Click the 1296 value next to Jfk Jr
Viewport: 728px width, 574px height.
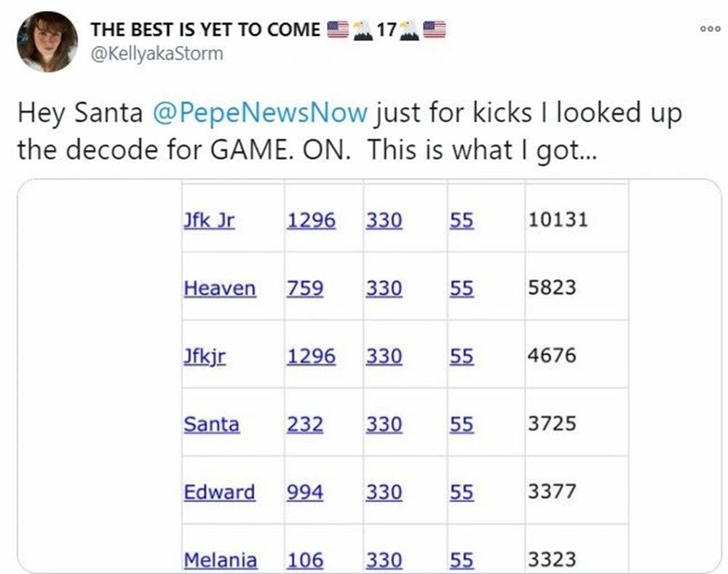tap(311, 220)
